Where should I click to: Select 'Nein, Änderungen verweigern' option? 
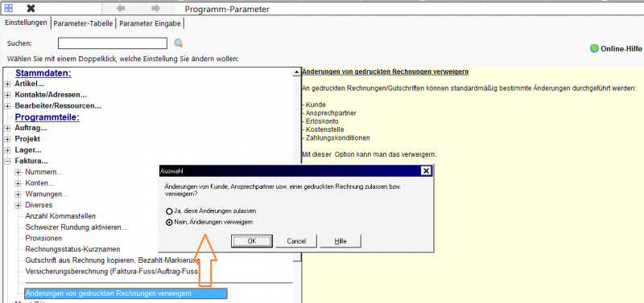click(168, 223)
